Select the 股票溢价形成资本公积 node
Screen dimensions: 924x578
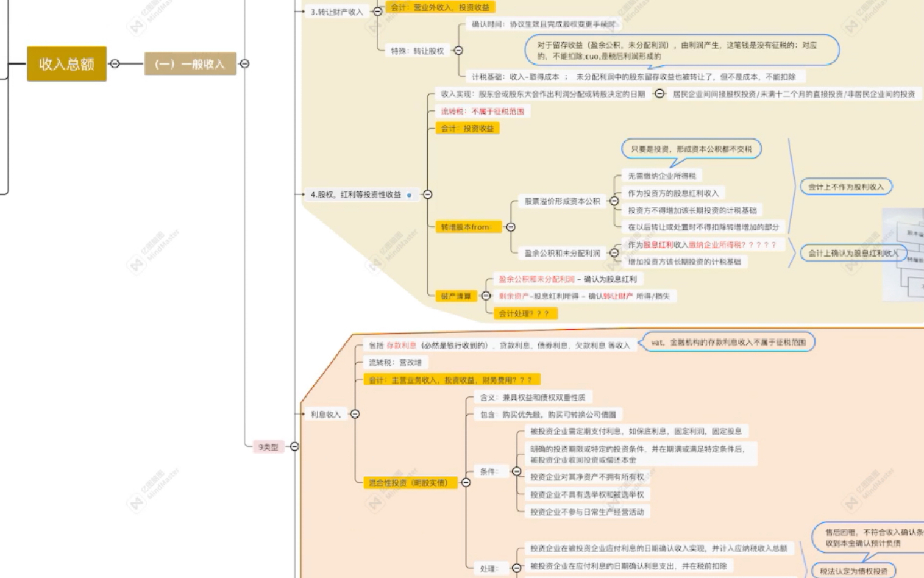tap(563, 201)
